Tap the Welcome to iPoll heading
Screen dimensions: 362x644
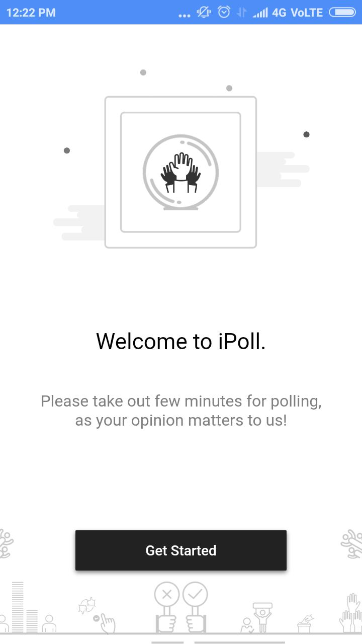(181, 341)
